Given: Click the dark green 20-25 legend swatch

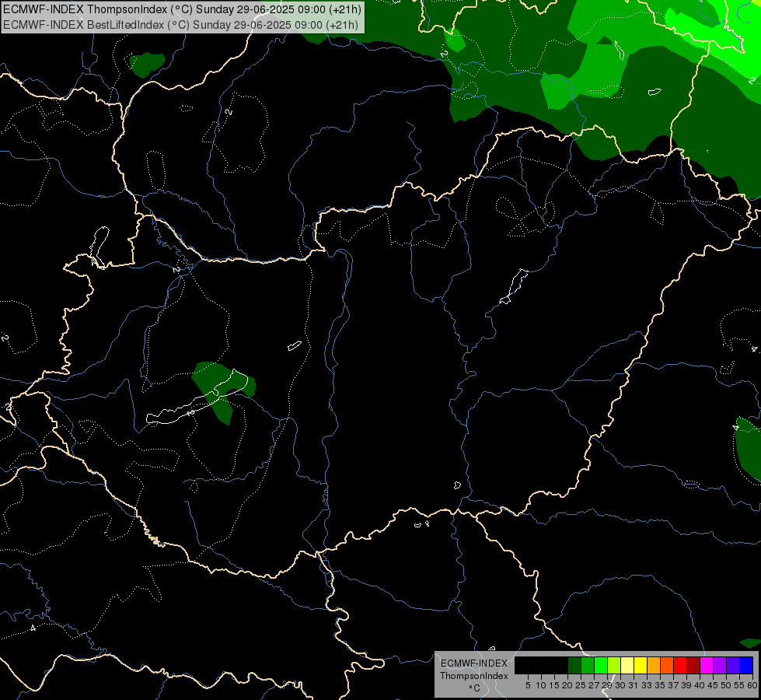Looking at the screenshot, I should point(574,665).
